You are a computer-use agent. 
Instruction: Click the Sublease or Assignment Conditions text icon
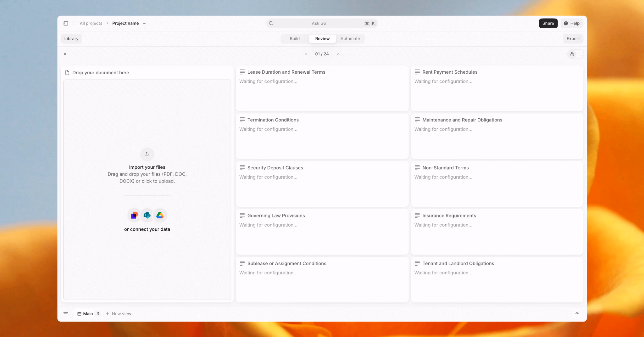coord(242,263)
